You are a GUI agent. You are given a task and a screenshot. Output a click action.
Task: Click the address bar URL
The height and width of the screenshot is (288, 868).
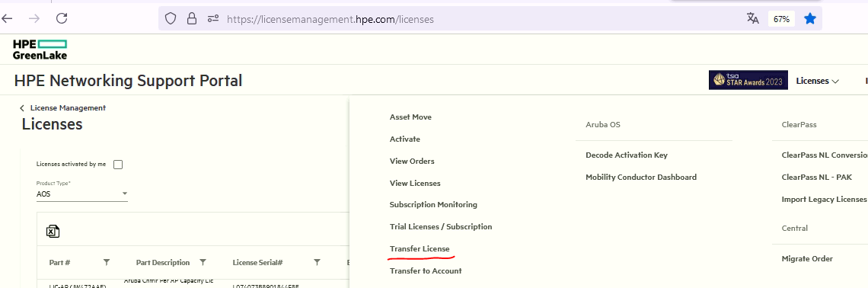click(330, 19)
